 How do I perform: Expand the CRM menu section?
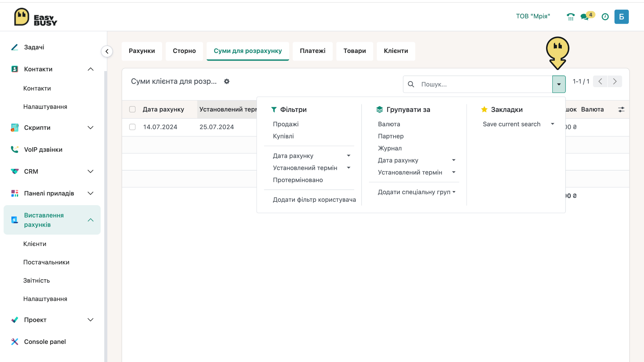(x=91, y=171)
